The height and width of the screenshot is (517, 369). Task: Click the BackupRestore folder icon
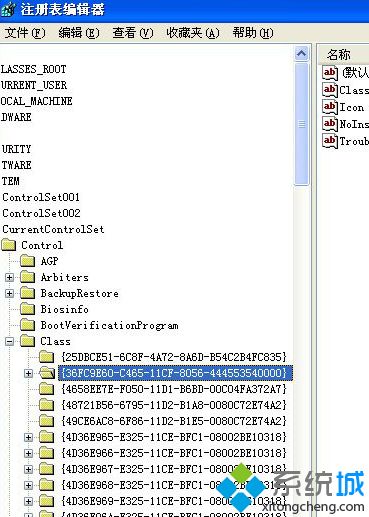pos(27,293)
